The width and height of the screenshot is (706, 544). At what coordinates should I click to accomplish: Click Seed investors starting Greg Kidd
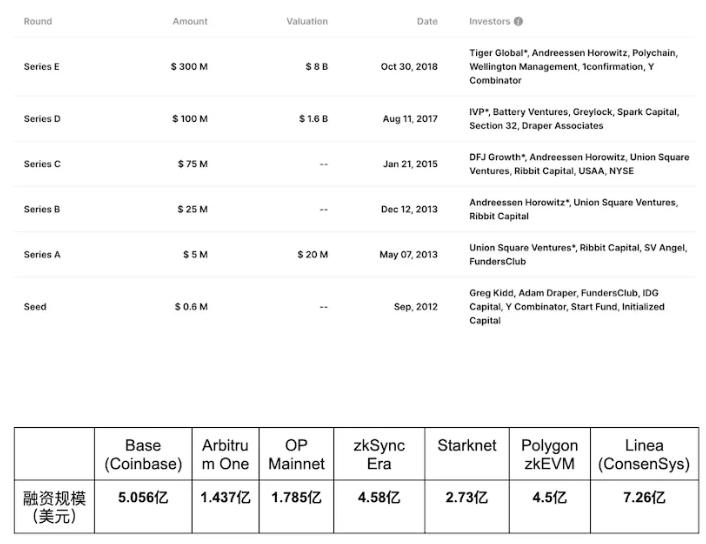tap(567, 307)
